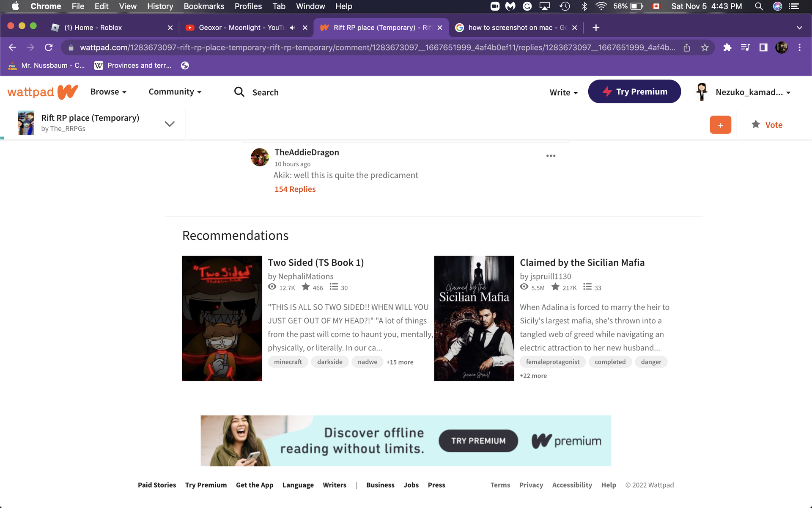This screenshot has height=508, width=812.
Task: Open Control Center in the menu bar
Action: (x=794, y=6)
